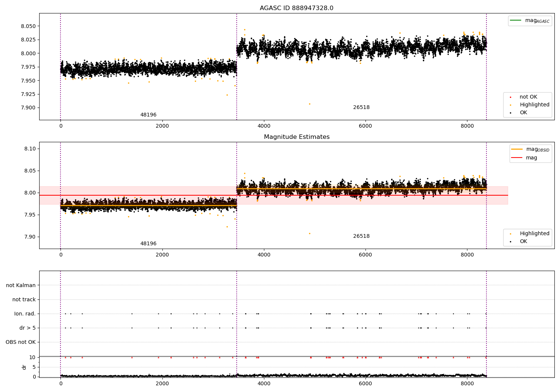Click the 'not Kalman' row label
560x392 pixels.
21,286
